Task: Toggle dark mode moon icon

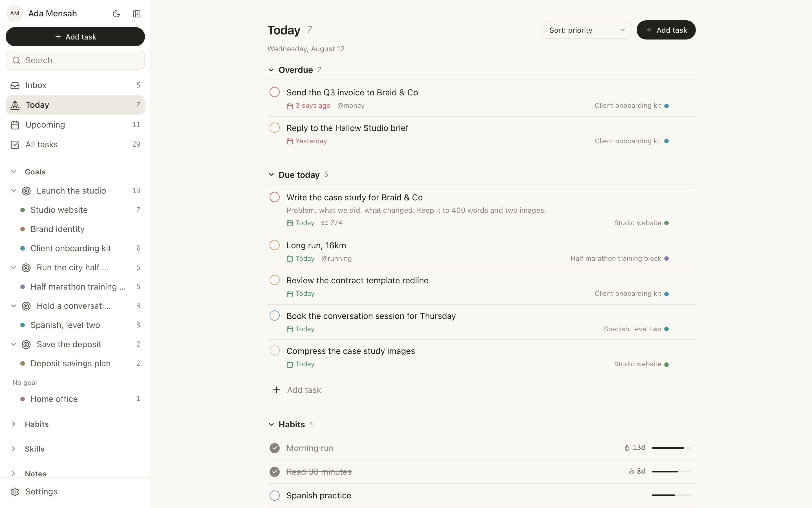Action: (x=116, y=14)
